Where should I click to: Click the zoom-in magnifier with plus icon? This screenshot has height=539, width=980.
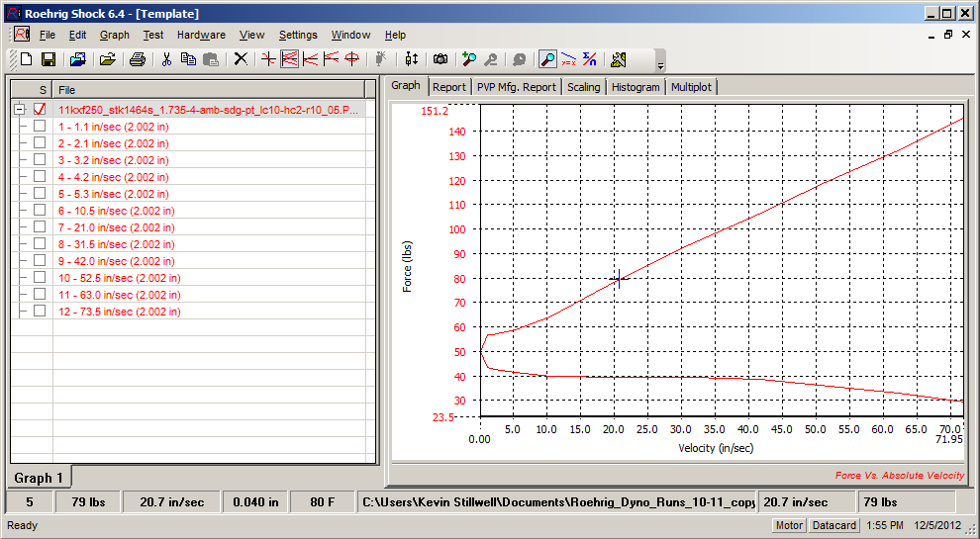pos(469,59)
